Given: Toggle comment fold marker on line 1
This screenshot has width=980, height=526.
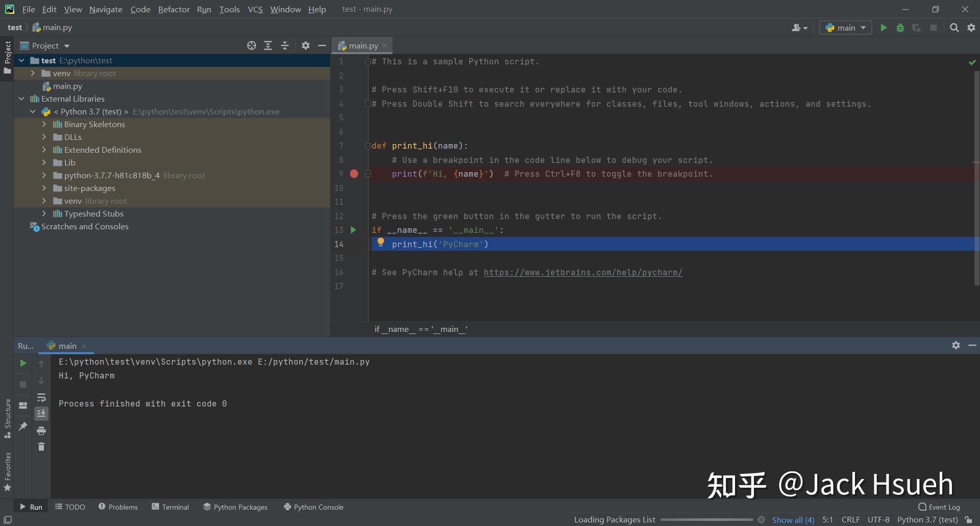Looking at the screenshot, I should click(x=367, y=62).
